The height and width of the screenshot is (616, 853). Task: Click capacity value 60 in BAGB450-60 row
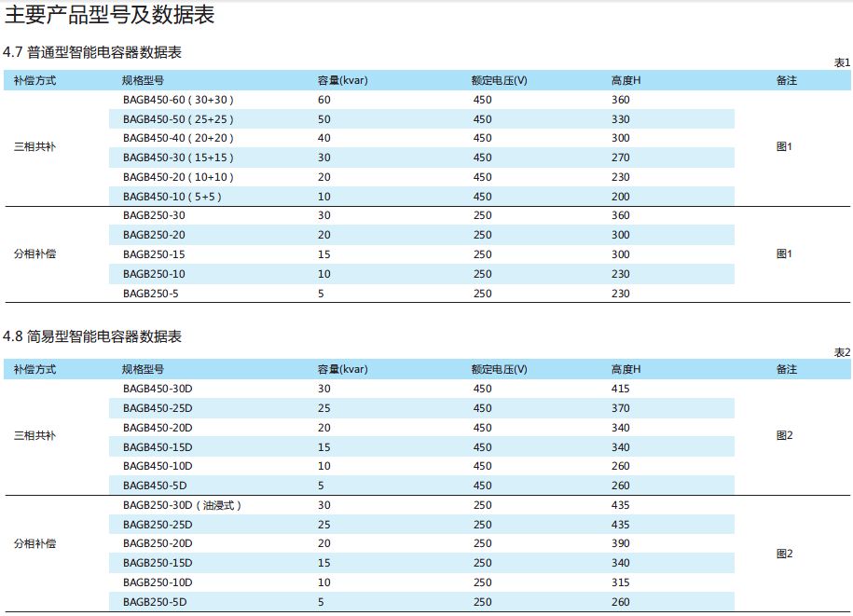(x=324, y=100)
